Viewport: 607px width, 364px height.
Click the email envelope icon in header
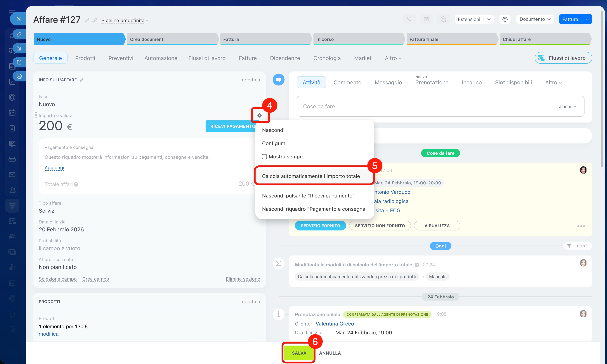click(x=426, y=19)
